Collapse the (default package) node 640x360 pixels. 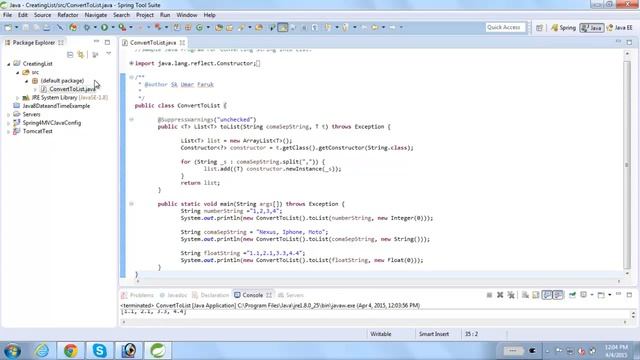[x=27, y=81]
